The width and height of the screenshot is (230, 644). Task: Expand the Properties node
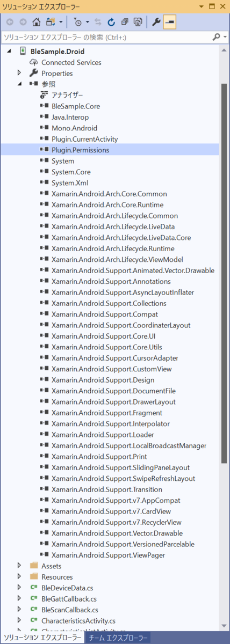pos(19,73)
